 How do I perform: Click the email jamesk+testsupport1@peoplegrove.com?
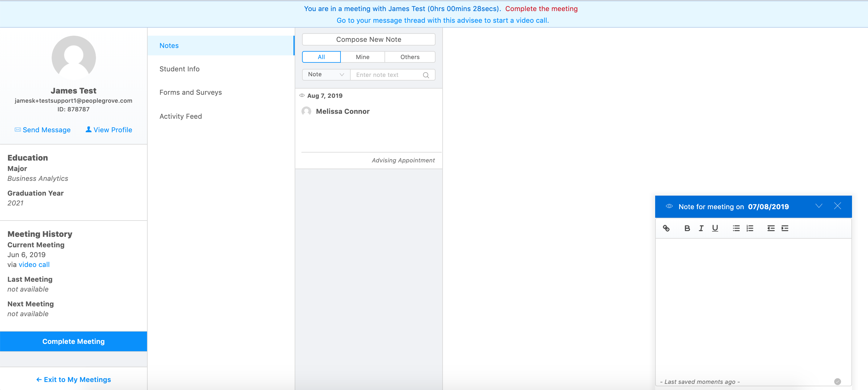point(74,101)
